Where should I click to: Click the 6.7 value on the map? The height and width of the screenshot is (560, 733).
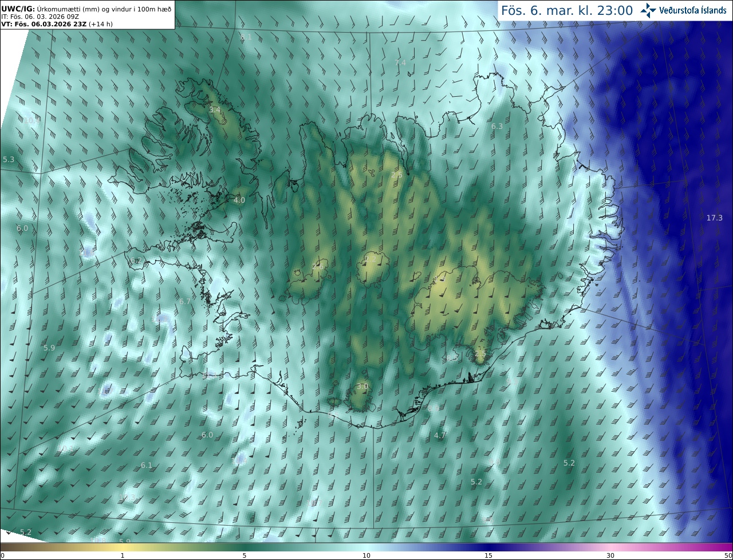click(185, 301)
